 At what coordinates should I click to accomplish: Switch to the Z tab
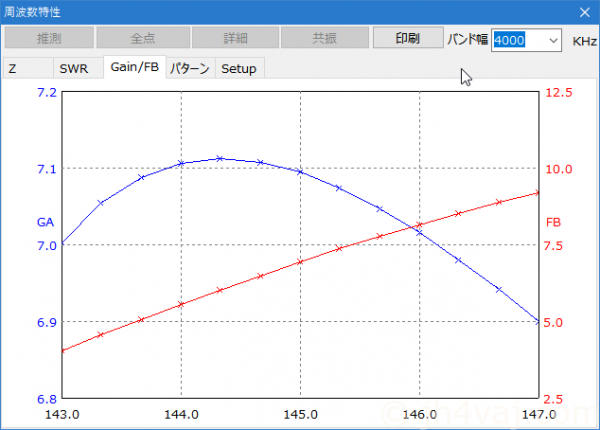tap(13, 68)
